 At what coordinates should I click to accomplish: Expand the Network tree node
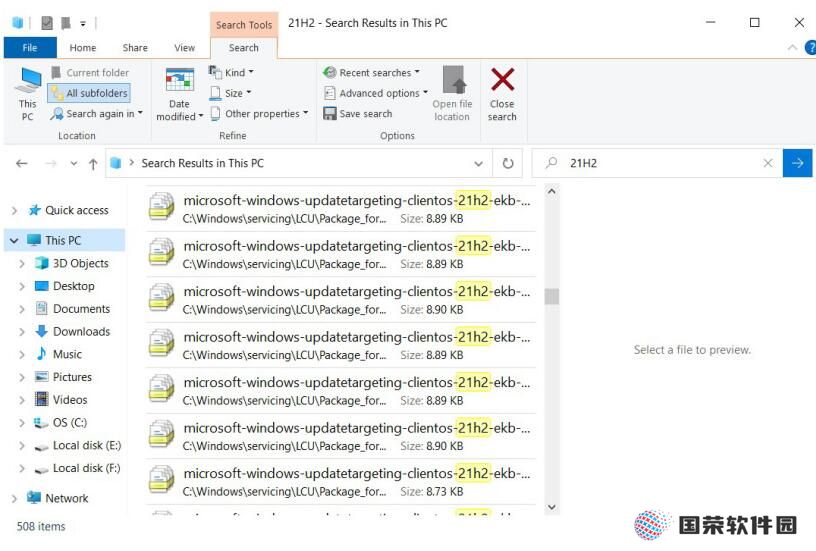pos(15,498)
